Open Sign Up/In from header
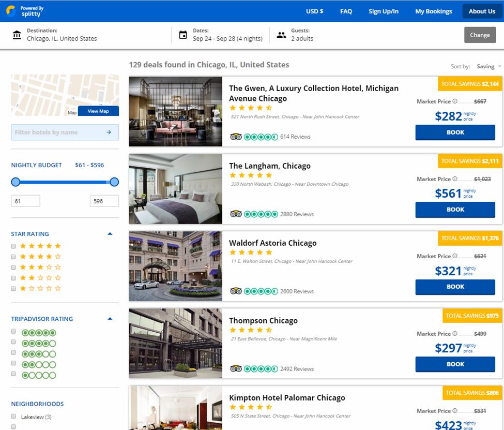504x430 pixels. (x=384, y=11)
